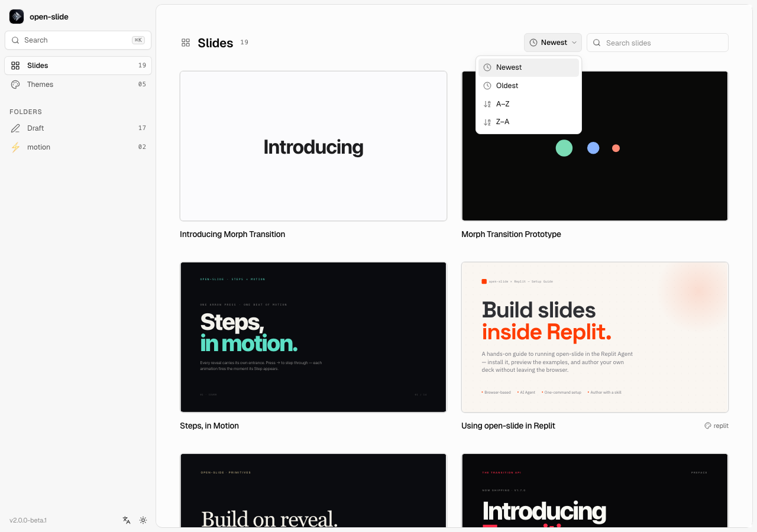Image resolution: width=757 pixels, height=532 pixels.
Task: Click the 19 count beside Slides heading
Action: (244, 43)
